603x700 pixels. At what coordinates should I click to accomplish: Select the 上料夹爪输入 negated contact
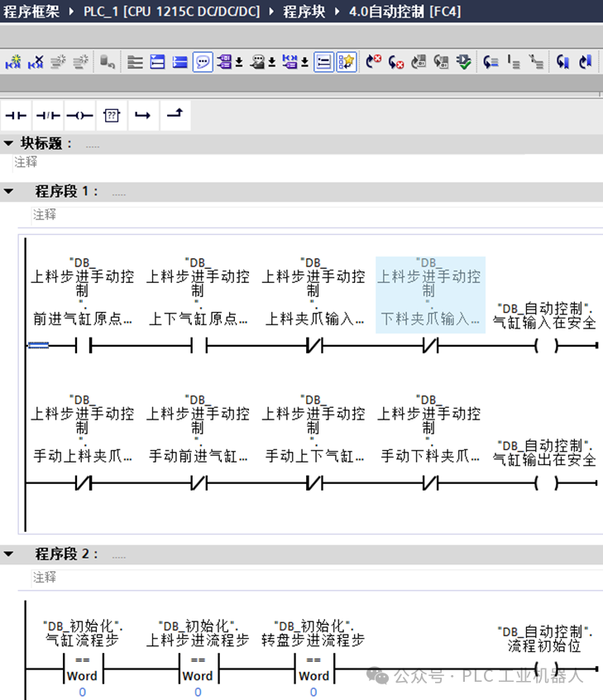314,346
